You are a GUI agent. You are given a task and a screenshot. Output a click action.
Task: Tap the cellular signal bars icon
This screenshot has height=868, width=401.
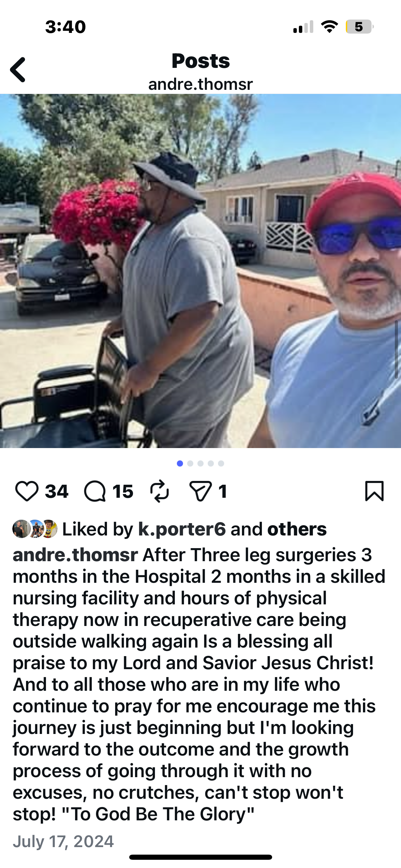(x=303, y=27)
